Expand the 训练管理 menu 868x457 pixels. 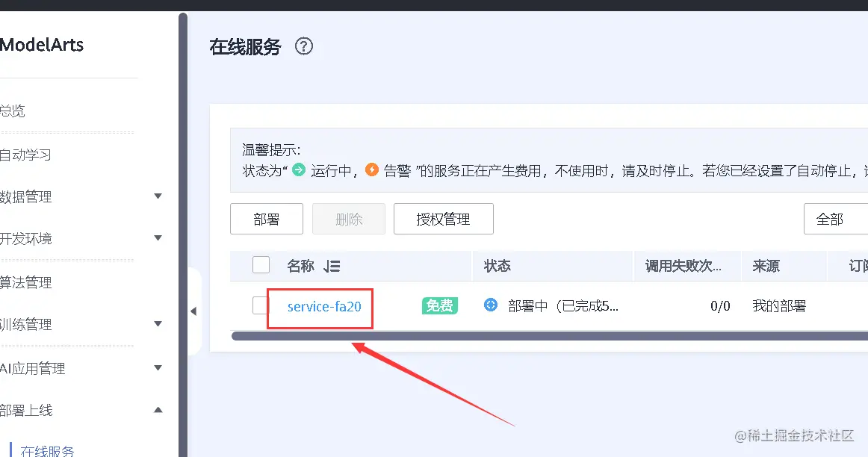click(158, 323)
